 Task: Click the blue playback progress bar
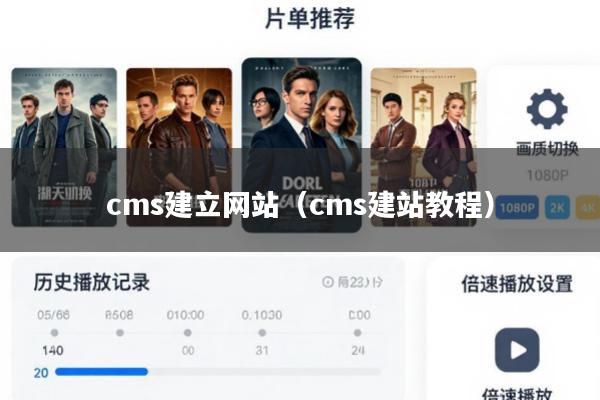click(x=101, y=372)
